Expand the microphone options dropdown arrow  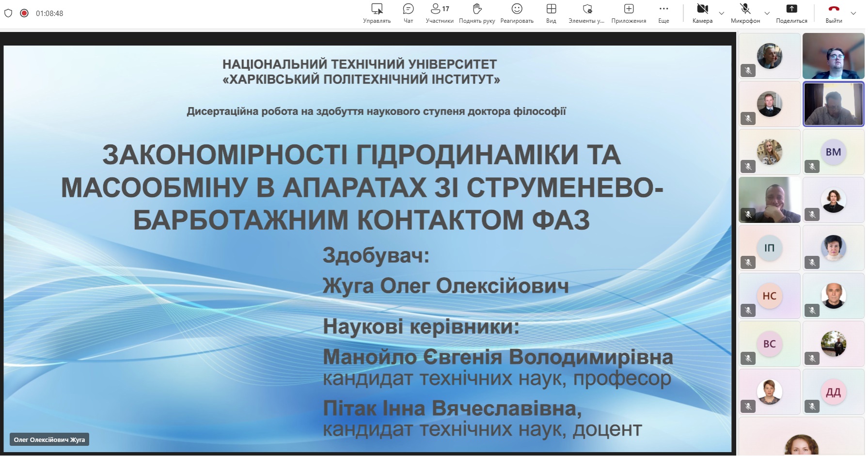[767, 13]
